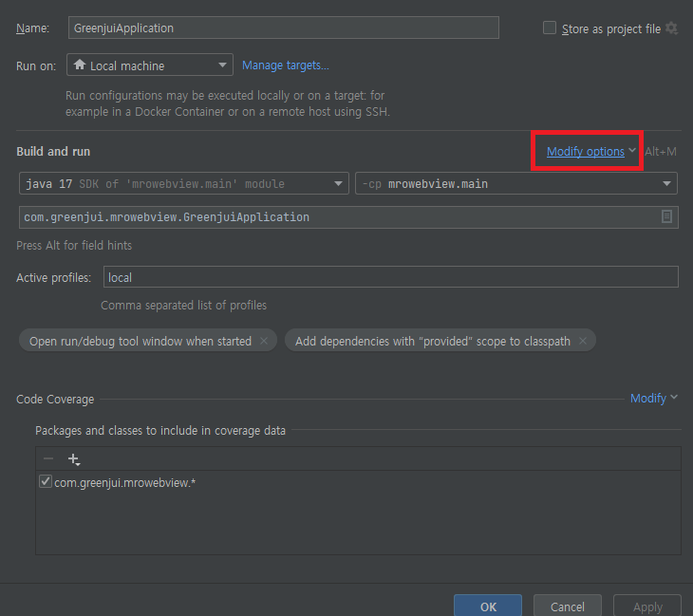The image size is (693, 616).
Task: Click the main class field com.greenjui.mrowebview.GreenjuiApplication
Action: (x=348, y=217)
